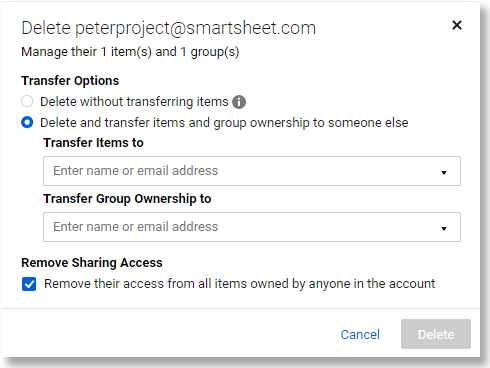
Task: Click the Remove their access from all items label
Action: coord(239,284)
